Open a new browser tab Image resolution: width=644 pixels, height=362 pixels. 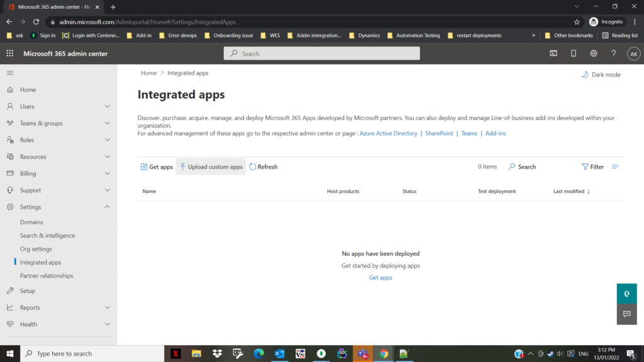point(113,7)
